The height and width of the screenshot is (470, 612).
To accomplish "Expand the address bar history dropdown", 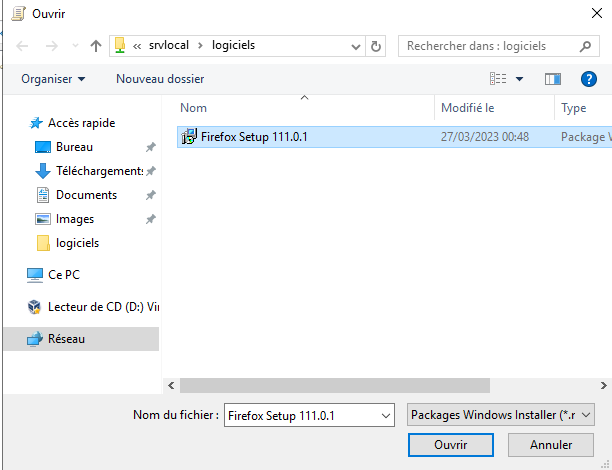I will pyautogui.click(x=357, y=46).
